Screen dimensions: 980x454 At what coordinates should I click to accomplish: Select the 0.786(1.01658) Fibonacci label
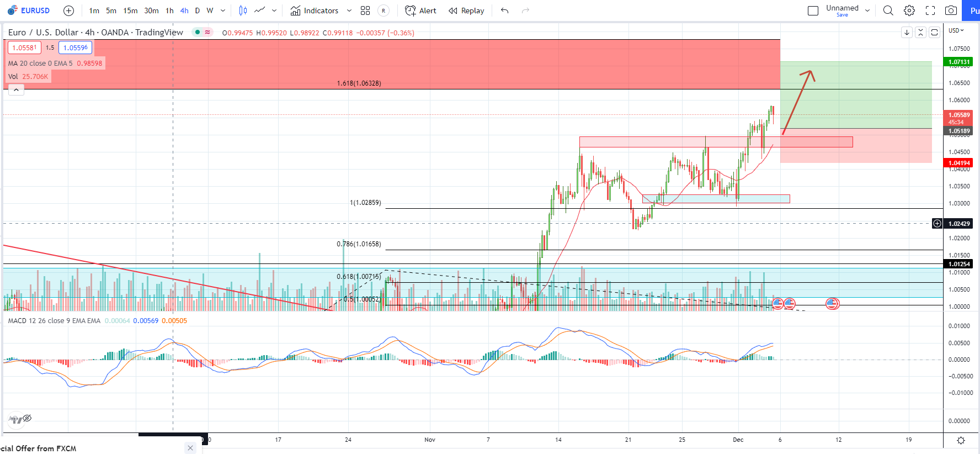359,244
